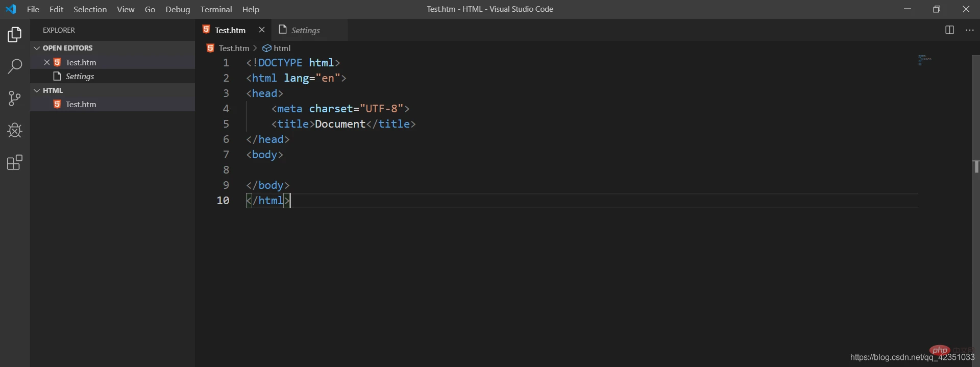This screenshot has width=980, height=367.
Task: Collapse the HTML folder section
Action: click(x=37, y=90)
